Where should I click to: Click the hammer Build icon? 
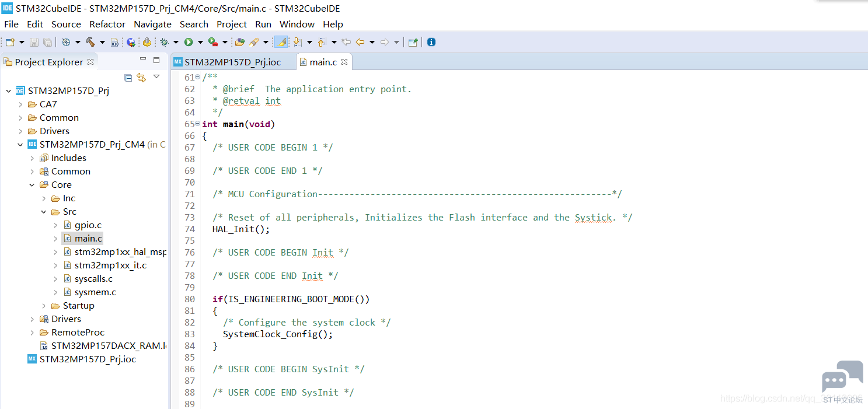coord(90,42)
